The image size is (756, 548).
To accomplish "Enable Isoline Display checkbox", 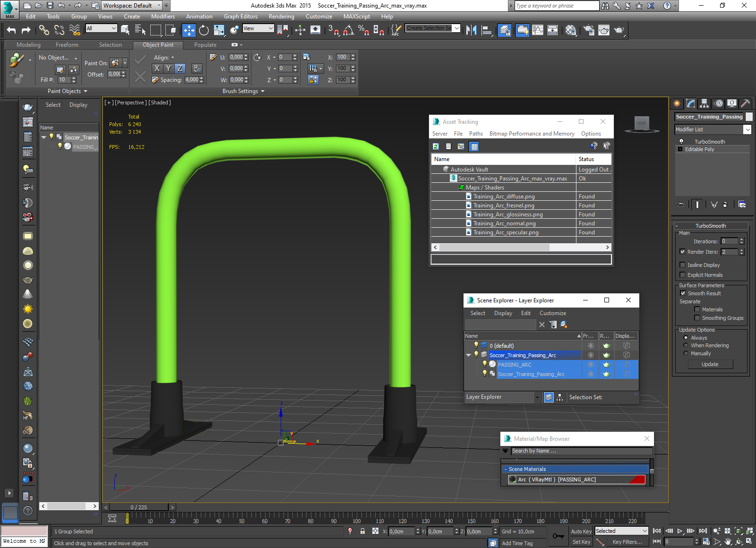I will coord(682,265).
